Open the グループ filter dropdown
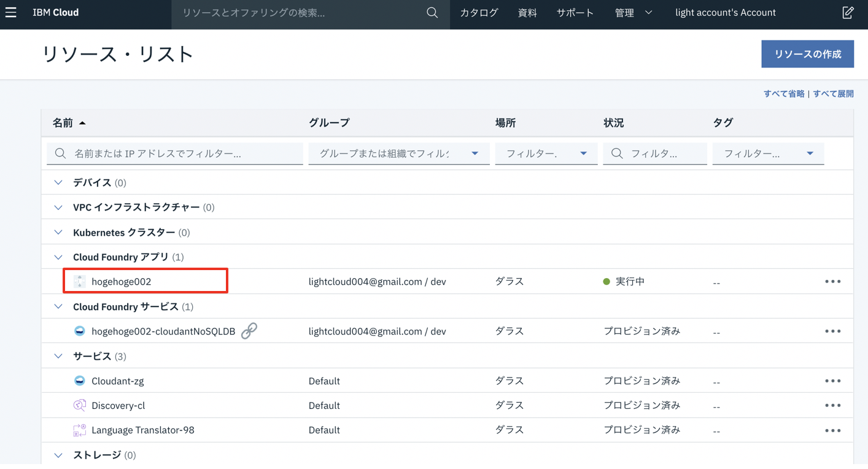This screenshot has width=868, height=469. 399,153
